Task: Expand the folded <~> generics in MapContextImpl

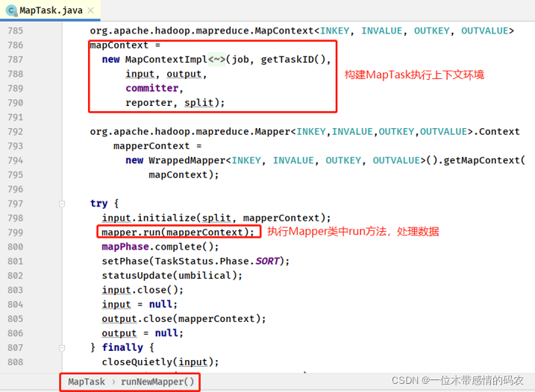Action: (218, 60)
